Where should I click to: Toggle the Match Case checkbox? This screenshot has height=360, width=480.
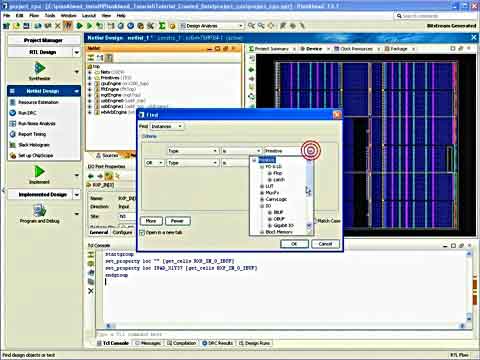point(315,221)
